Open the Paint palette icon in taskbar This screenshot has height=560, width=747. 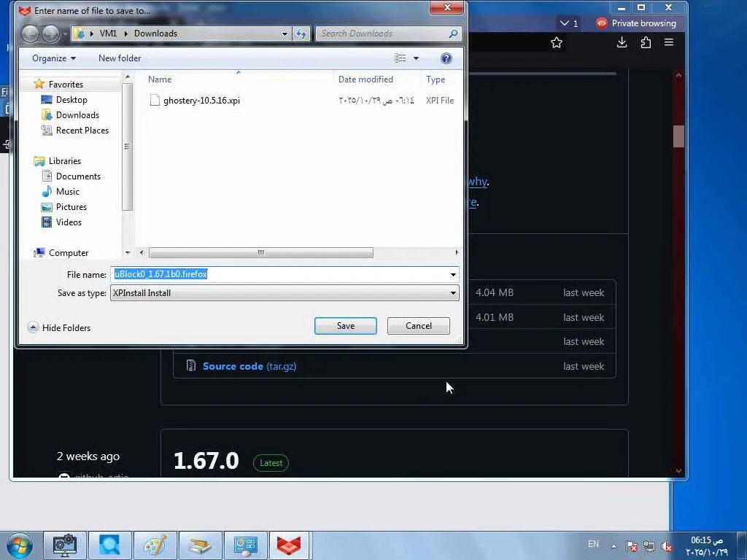click(x=155, y=545)
